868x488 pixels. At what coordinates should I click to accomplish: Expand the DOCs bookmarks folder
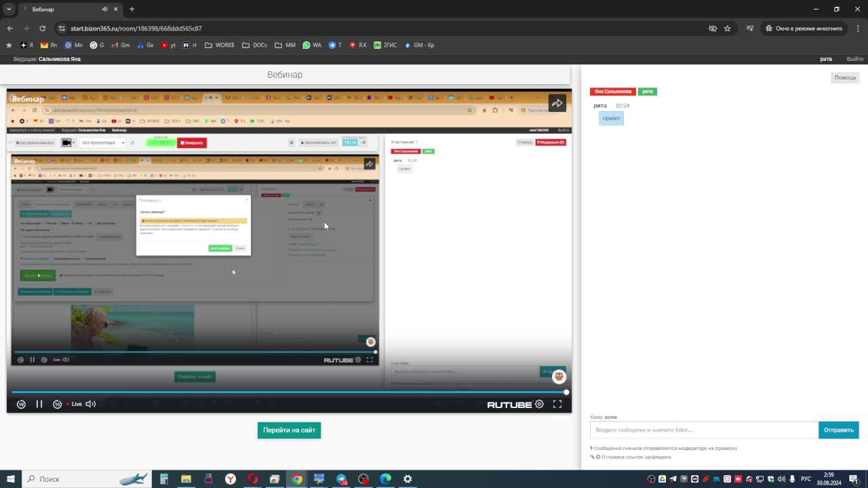[x=255, y=45]
